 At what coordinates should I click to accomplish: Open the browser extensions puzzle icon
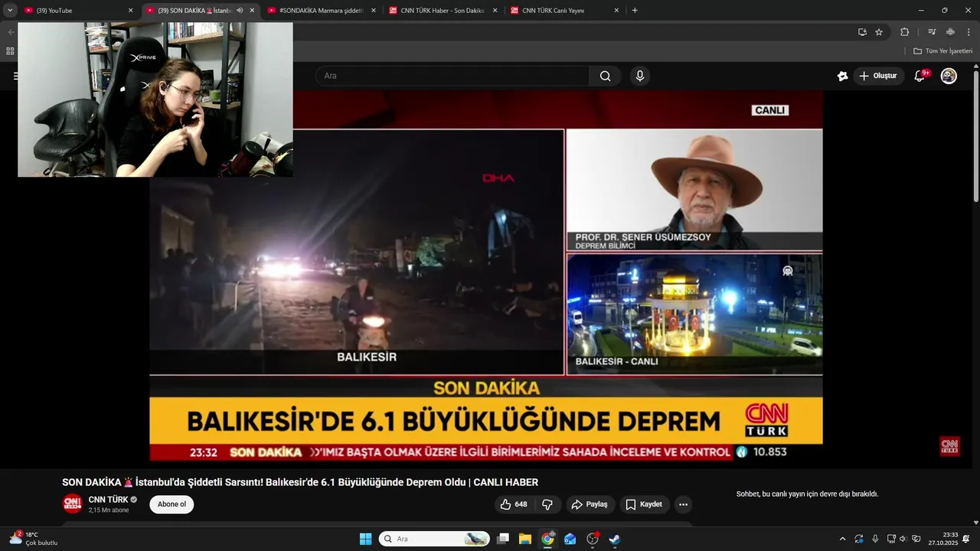click(904, 32)
